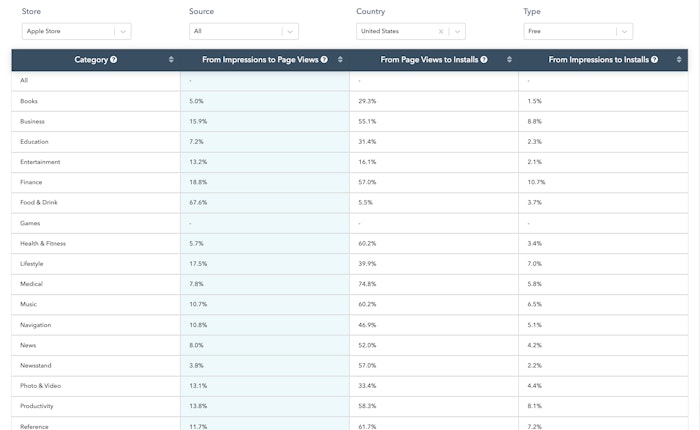Click the Newsstand category label
The image size is (700, 430).
click(35, 365)
